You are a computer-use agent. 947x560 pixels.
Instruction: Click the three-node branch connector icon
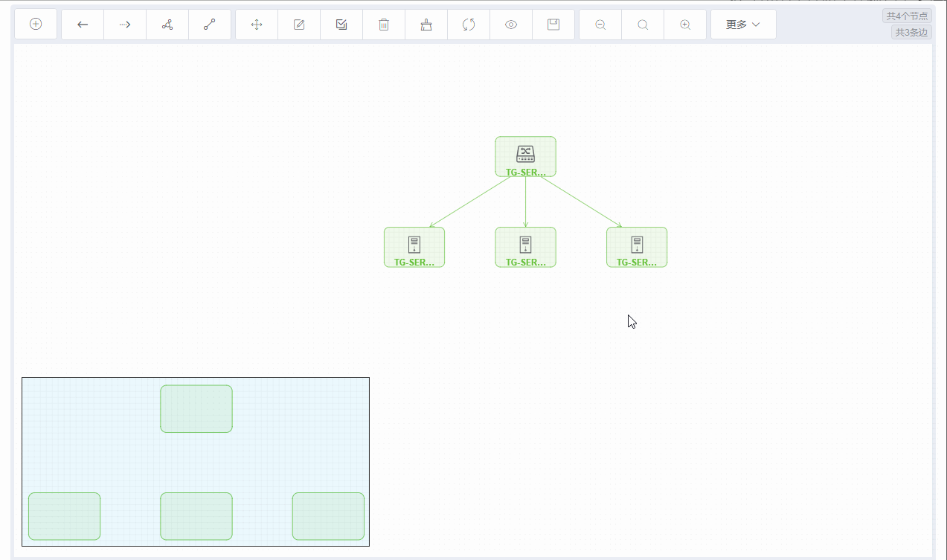tap(167, 25)
